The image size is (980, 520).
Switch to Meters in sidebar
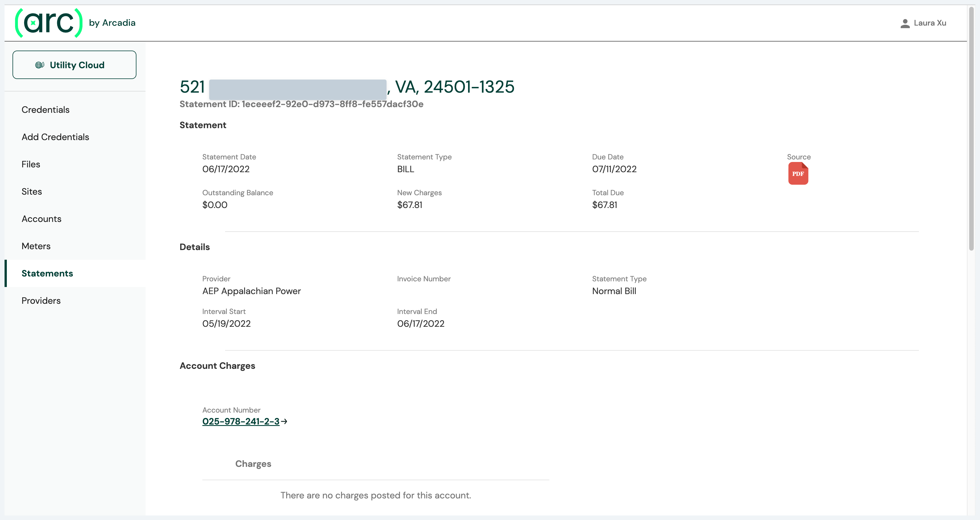36,246
